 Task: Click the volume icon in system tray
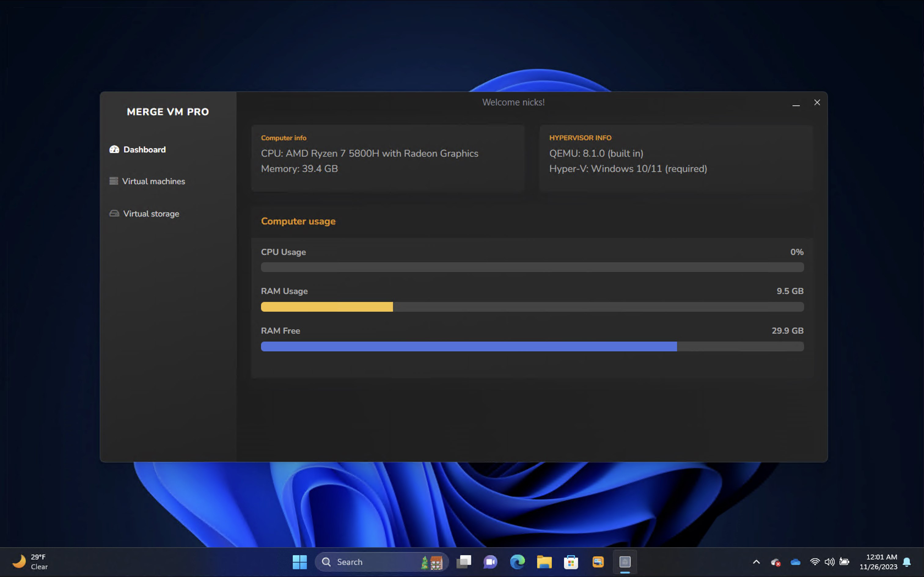[x=829, y=562]
